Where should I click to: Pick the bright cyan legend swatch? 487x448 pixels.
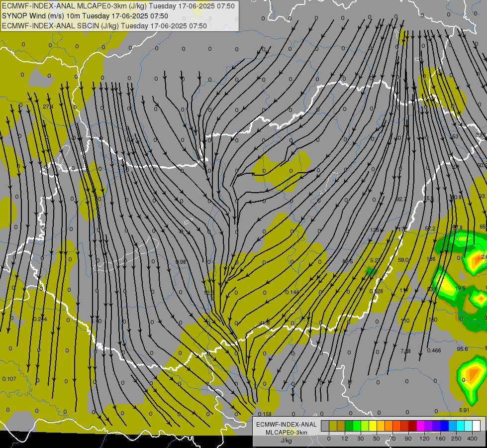[x=461, y=426]
